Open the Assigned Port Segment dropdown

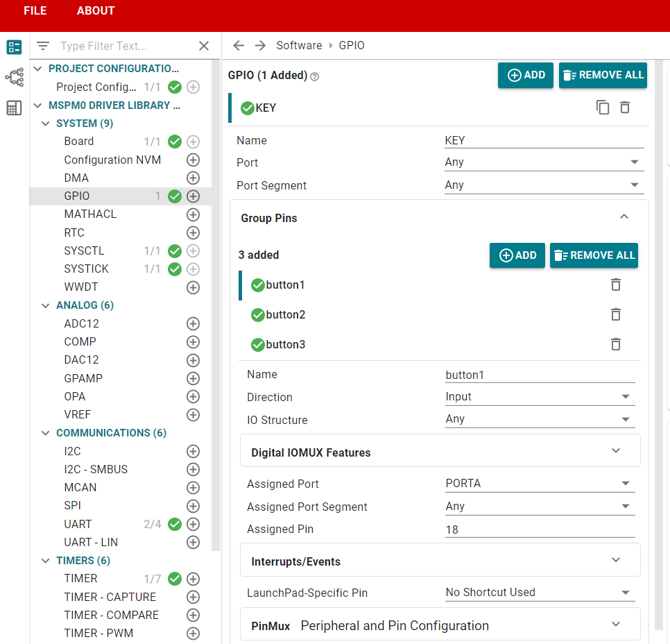coord(540,507)
